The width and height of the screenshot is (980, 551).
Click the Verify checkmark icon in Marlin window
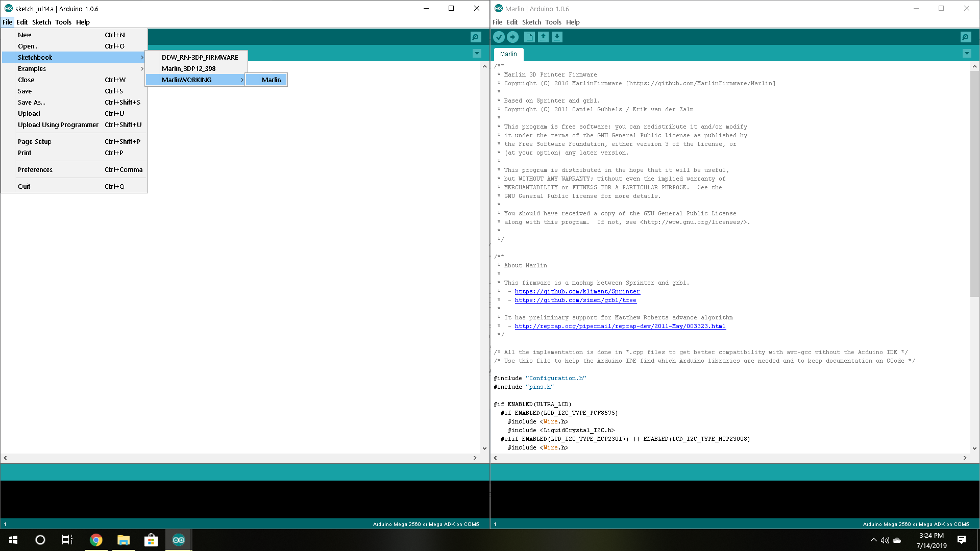click(499, 37)
